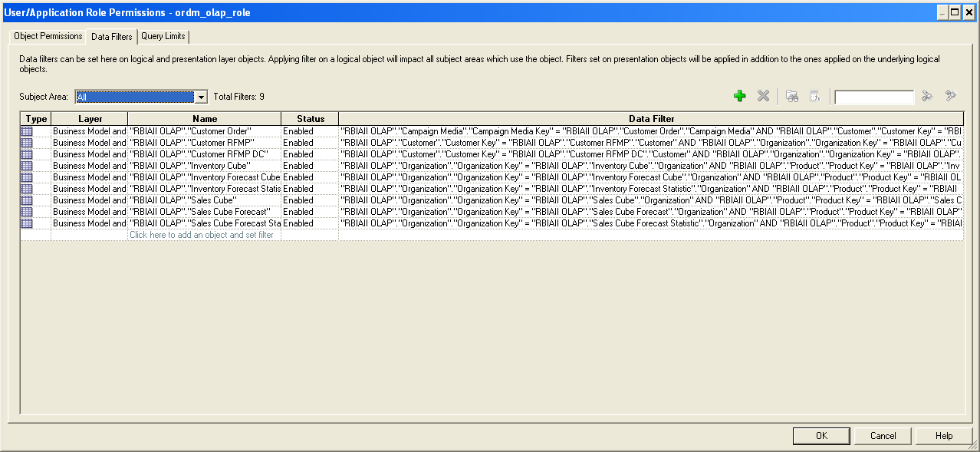Open the Browse objects binoculars icon
980x452 pixels.
coord(792,96)
